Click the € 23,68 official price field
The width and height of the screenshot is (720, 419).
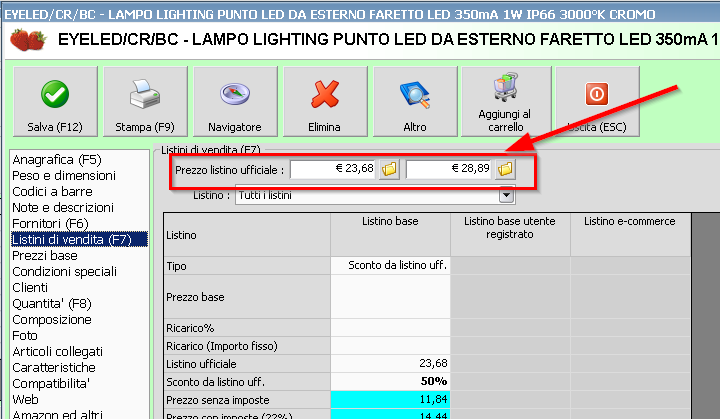pos(333,169)
